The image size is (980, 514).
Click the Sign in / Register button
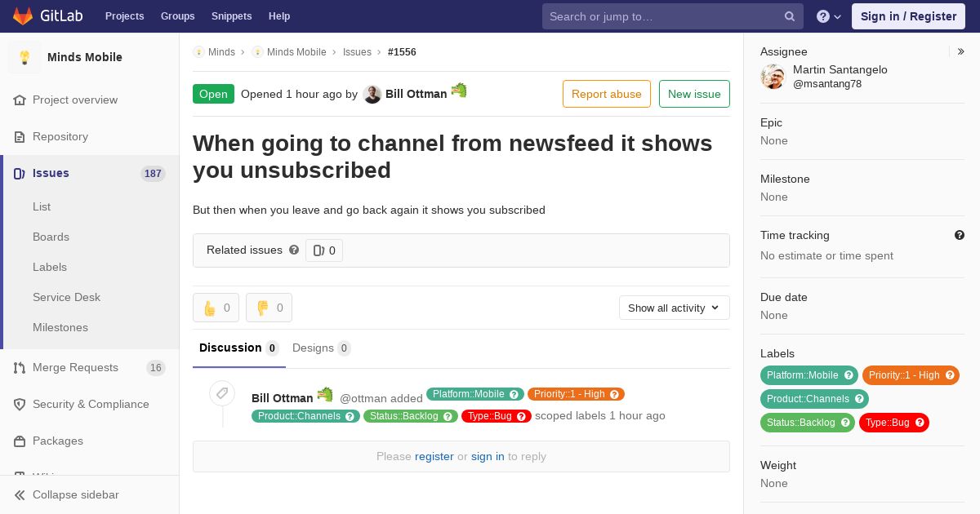(908, 16)
